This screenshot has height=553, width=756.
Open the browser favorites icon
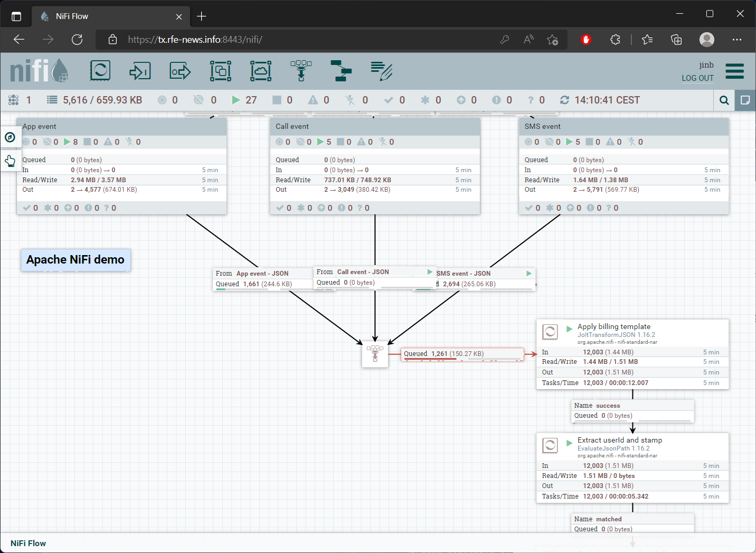[647, 40]
